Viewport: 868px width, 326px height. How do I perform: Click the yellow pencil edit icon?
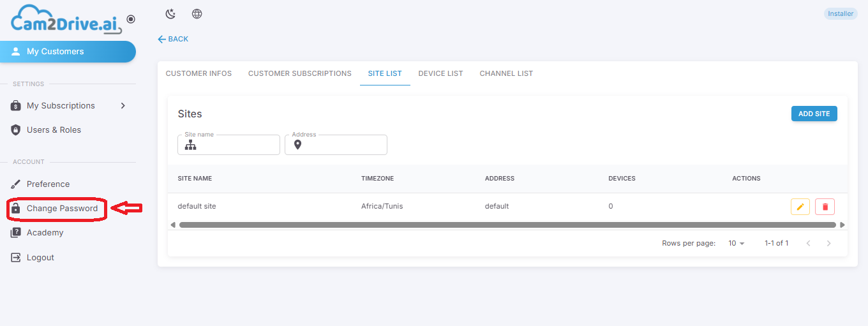pos(800,207)
